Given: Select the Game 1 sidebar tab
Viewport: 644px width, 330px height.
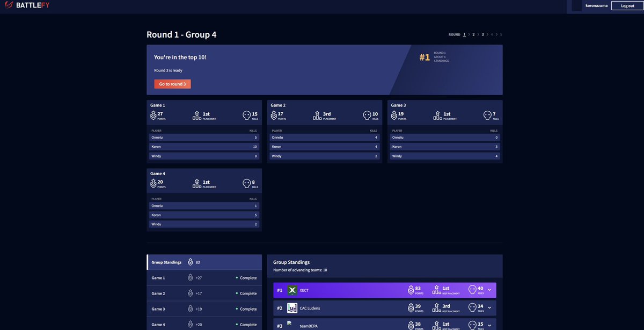Looking at the screenshot, I should point(204,278).
